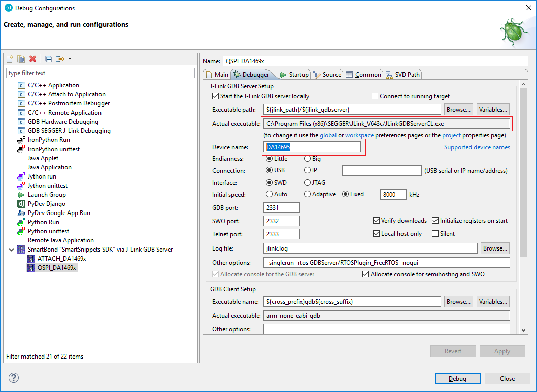Select the JTAG interface radio button

click(308, 183)
